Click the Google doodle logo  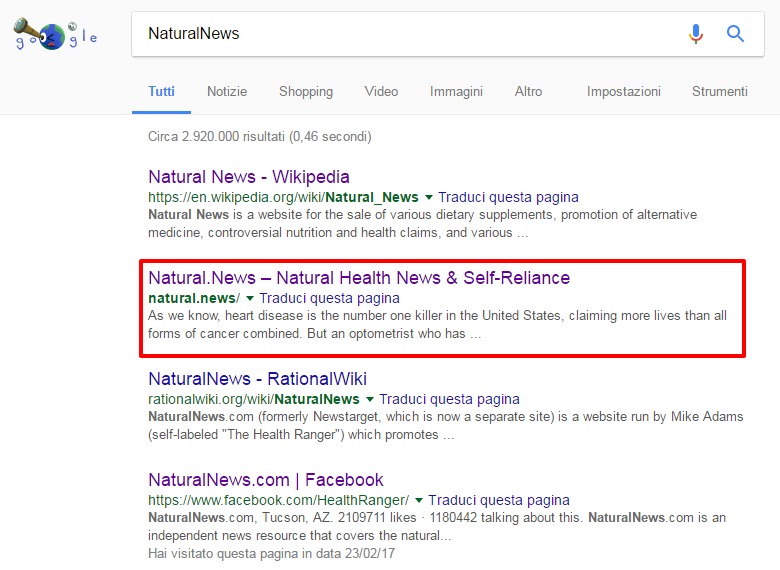tap(55, 34)
